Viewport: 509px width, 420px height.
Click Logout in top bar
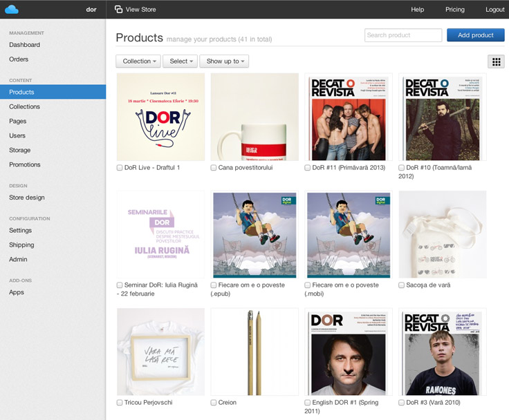tap(495, 10)
